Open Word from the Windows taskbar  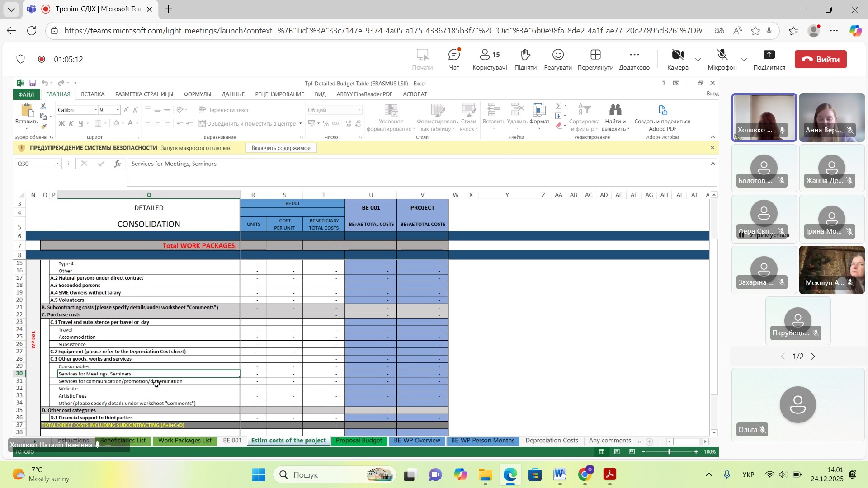[560, 474]
